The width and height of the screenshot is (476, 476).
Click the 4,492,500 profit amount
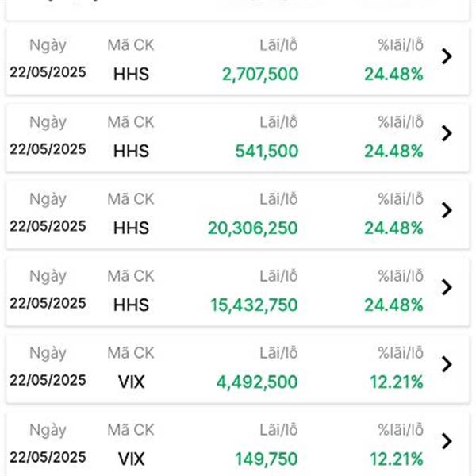point(257,382)
